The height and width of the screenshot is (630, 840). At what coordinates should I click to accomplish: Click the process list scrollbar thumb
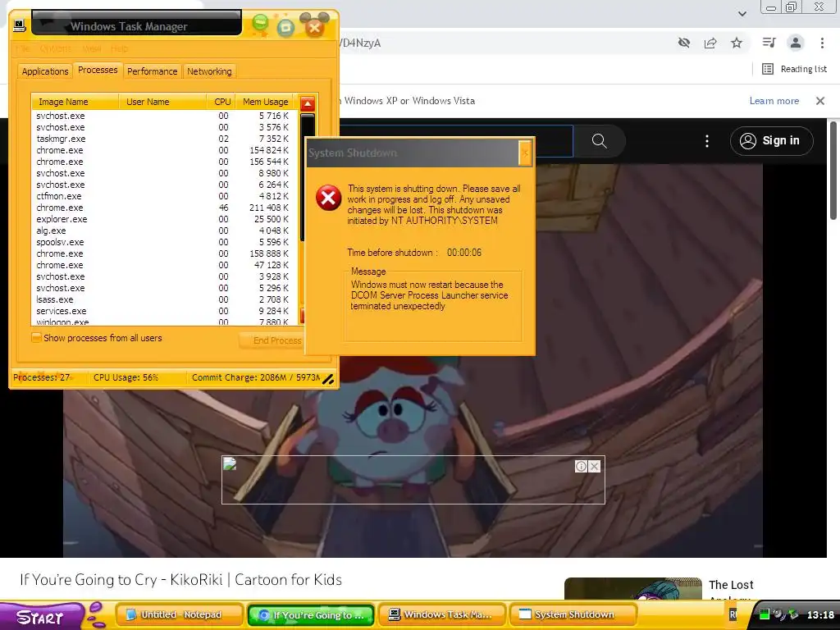click(307, 177)
